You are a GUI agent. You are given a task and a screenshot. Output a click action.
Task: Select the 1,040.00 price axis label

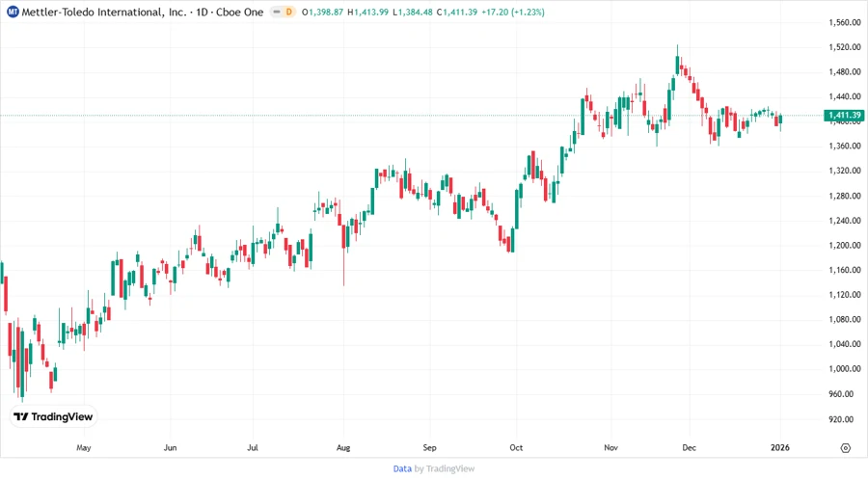[845, 344]
